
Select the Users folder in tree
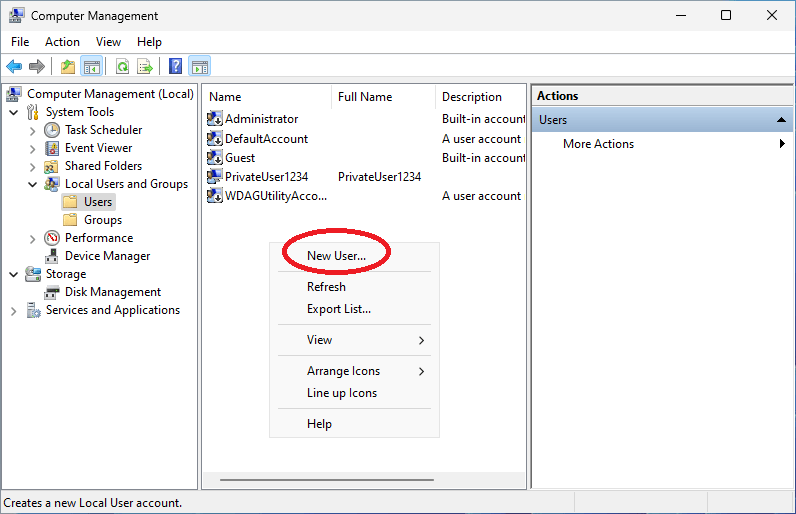[89, 202]
